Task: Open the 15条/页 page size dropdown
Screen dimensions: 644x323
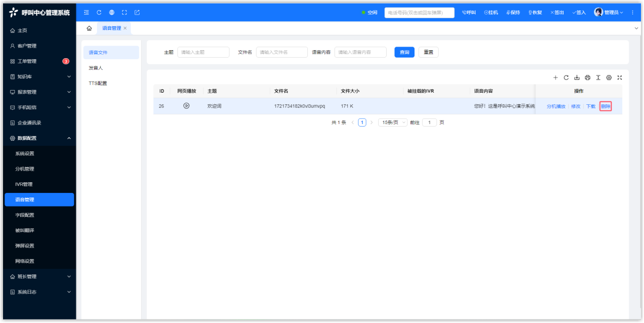Action: pos(392,123)
